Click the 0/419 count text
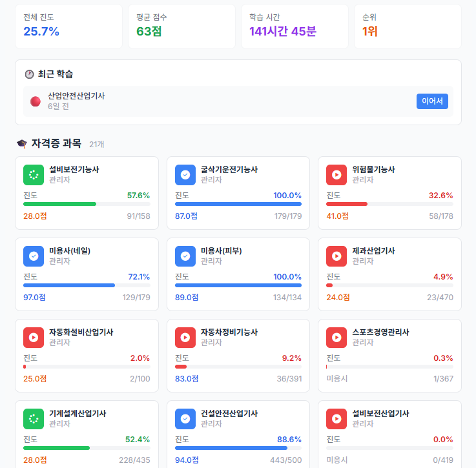This screenshot has width=476, height=468. coord(443,460)
